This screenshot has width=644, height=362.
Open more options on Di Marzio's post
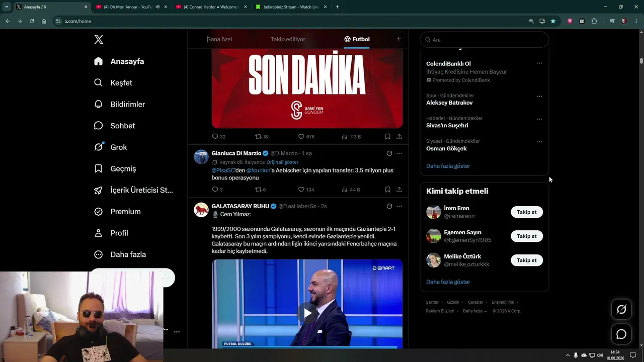click(399, 153)
